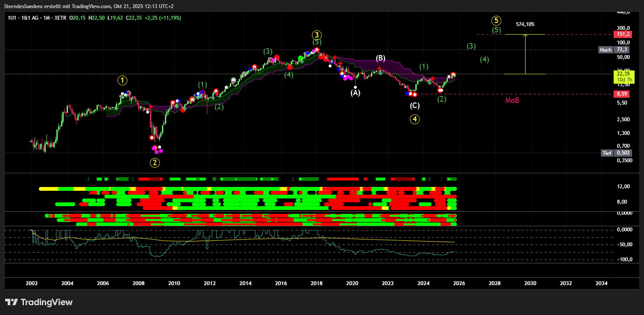Click the white (A) correction label
Image resolution: width=644 pixels, height=315 pixels.
pos(355,93)
